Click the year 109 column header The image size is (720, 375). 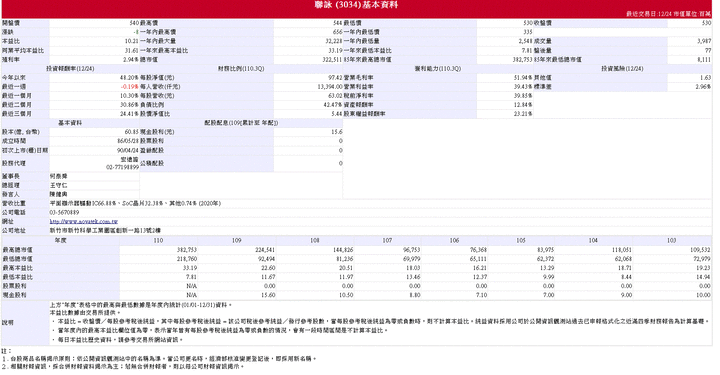coord(236,240)
